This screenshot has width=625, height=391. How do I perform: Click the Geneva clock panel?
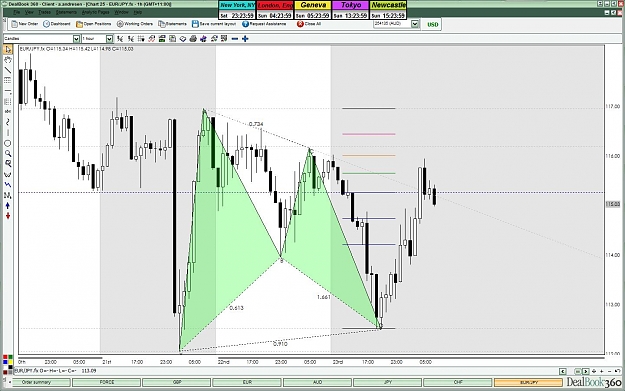tap(313, 10)
